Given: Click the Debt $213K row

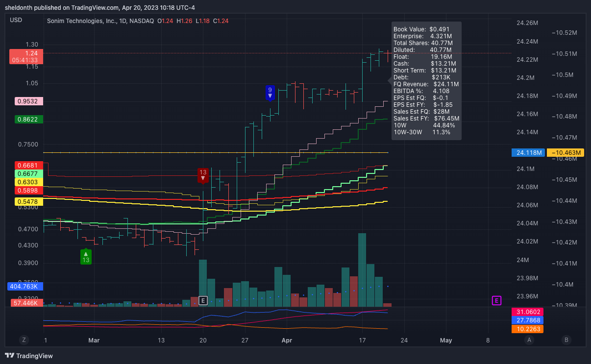Looking at the screenshot, I should click(422, 77).
